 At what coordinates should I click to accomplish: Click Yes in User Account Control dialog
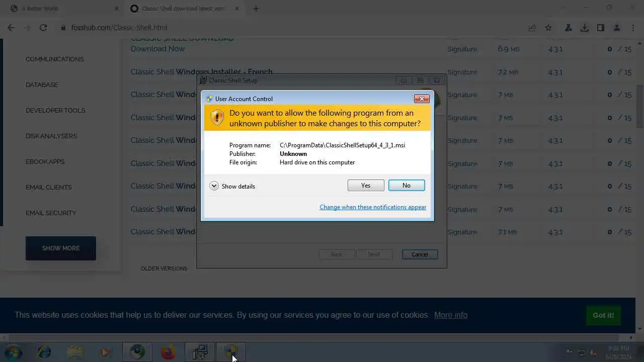(366, 186)
